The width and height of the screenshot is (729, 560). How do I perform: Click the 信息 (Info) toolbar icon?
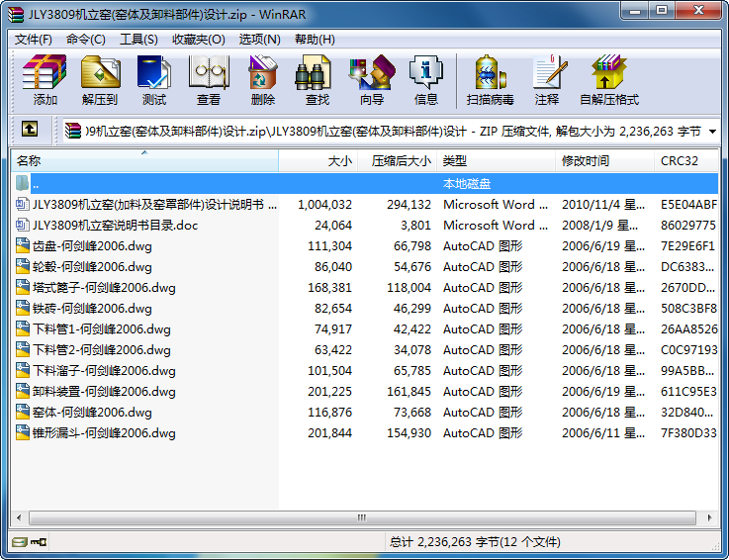[426, 72]
